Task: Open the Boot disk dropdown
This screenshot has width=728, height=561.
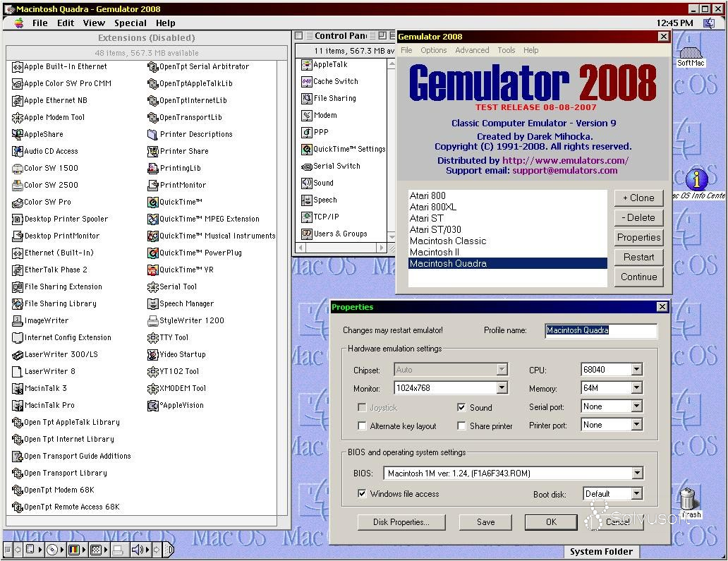Action: pos(637,494)
